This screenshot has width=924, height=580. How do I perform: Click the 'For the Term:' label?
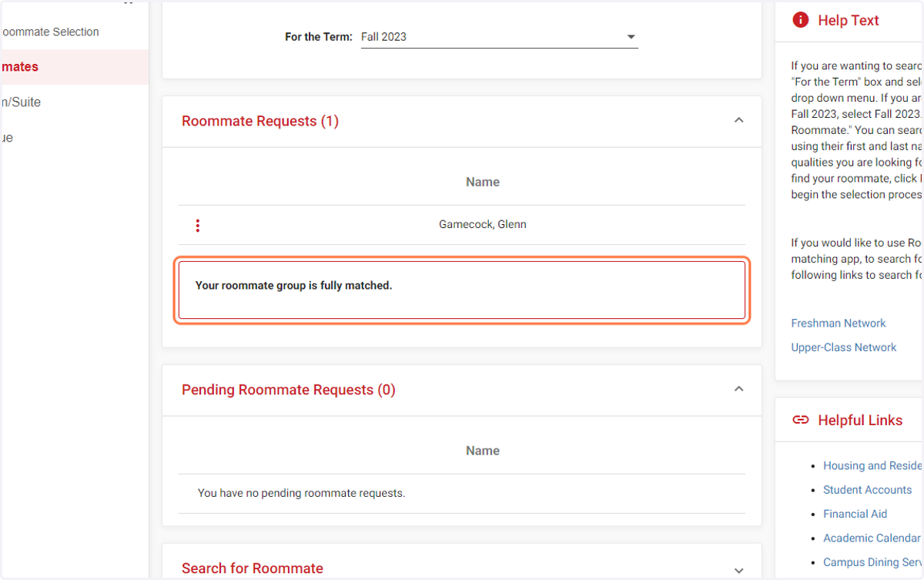pos(319,37)
